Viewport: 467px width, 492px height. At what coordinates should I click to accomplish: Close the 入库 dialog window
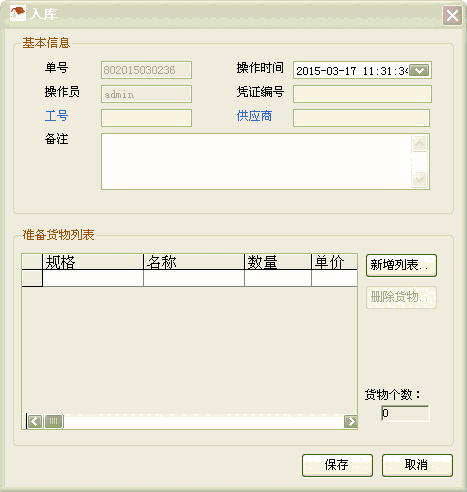tap(452, 15)
